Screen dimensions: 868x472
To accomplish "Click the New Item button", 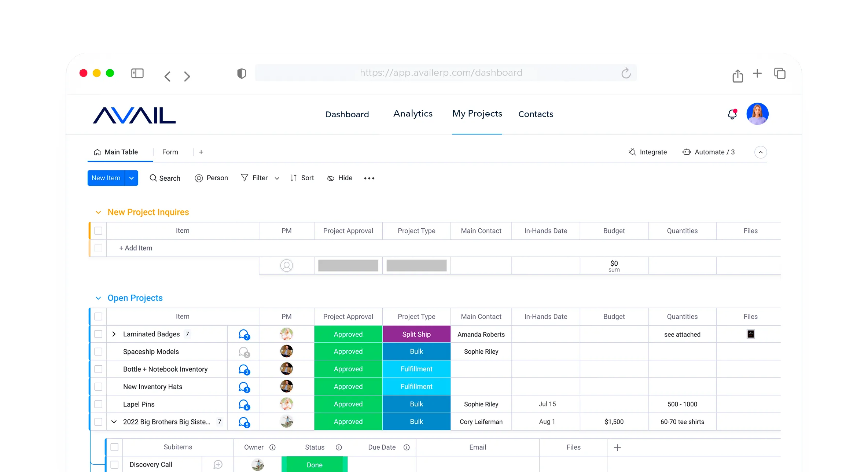I will [106, 178].
